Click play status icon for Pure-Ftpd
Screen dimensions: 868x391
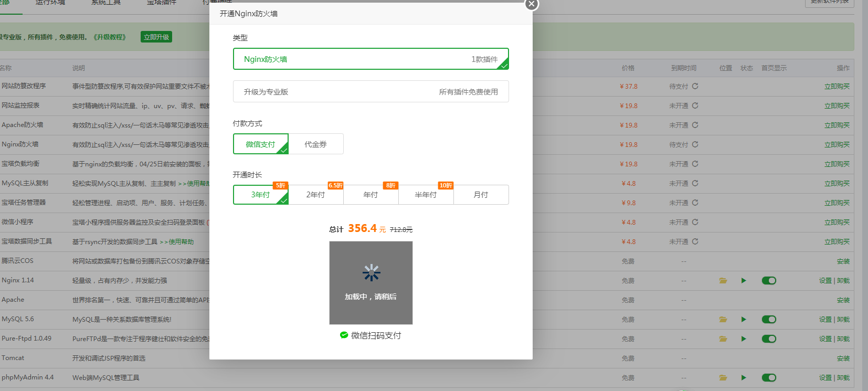744,339
